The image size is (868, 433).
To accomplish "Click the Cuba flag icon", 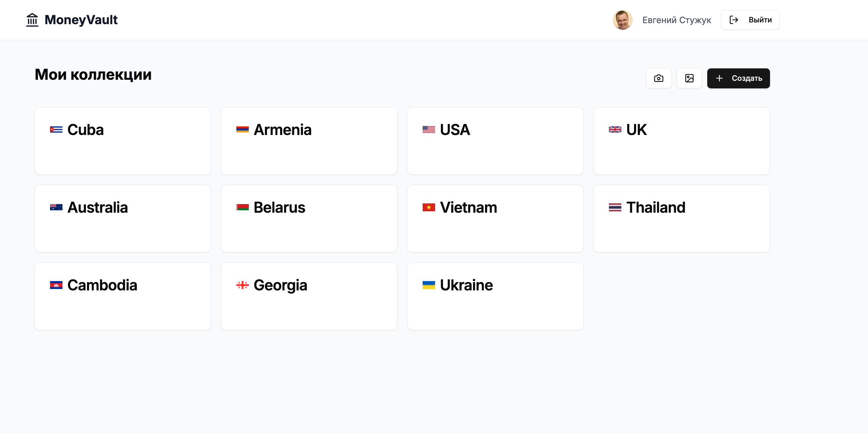I will click(x=56, y=130).
